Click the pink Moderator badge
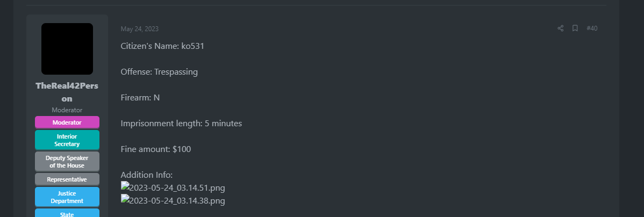644x217 pixels. click(67, 122)
